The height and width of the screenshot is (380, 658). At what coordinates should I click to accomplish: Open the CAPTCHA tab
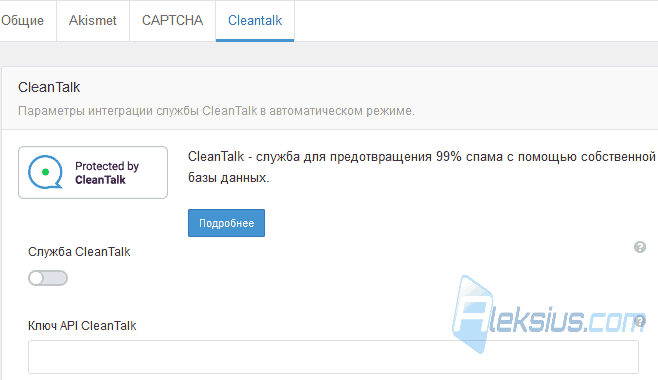click(172, 20)
